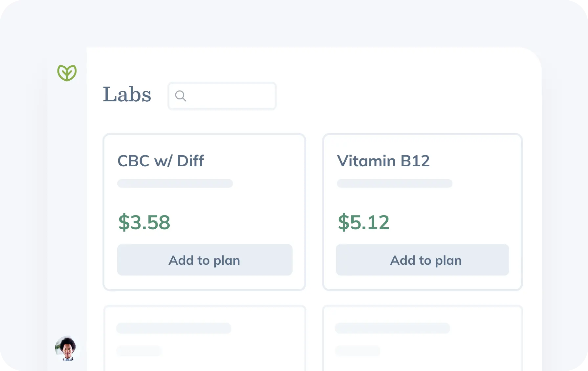Viewport: 588px width, 371px height.
Task: Click the Vitamin B12 title
Action: coord(383,161)
